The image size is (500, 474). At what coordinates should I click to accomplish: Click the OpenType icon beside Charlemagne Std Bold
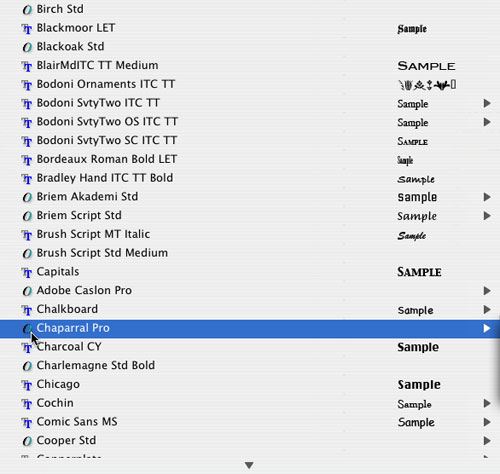pyautogui.click(x=27, y=366)
